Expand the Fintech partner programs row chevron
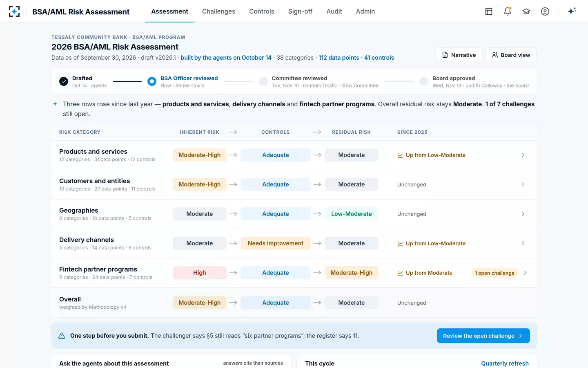Screen dimensions: 588x368 tap(525, 273)
